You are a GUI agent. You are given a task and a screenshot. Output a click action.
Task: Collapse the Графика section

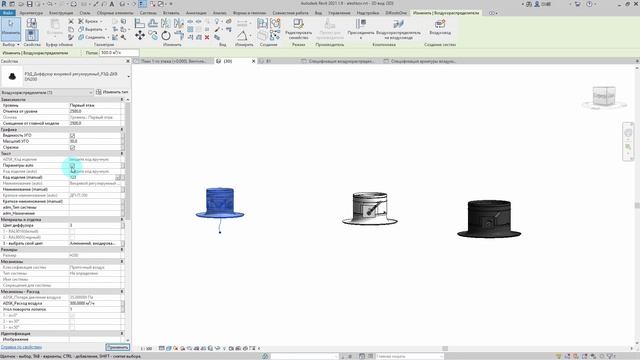(122, 129)
